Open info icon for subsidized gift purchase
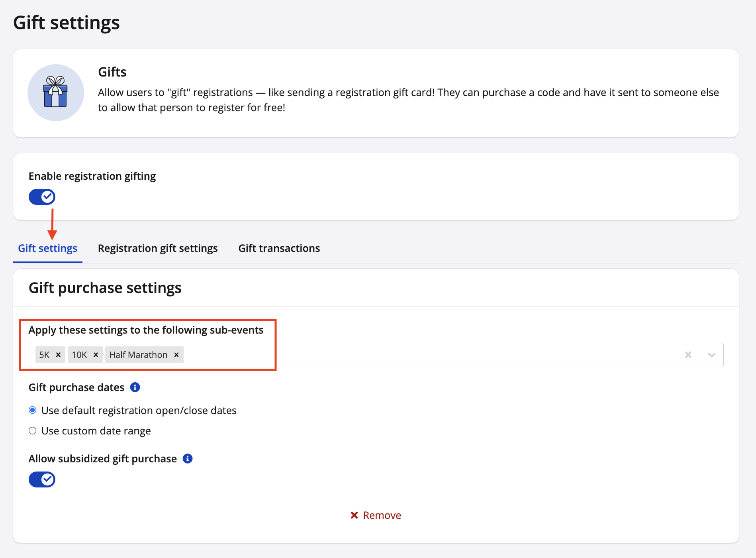This screenshot has height=558, width=756. pyautogui.click(x=188, y=459)
